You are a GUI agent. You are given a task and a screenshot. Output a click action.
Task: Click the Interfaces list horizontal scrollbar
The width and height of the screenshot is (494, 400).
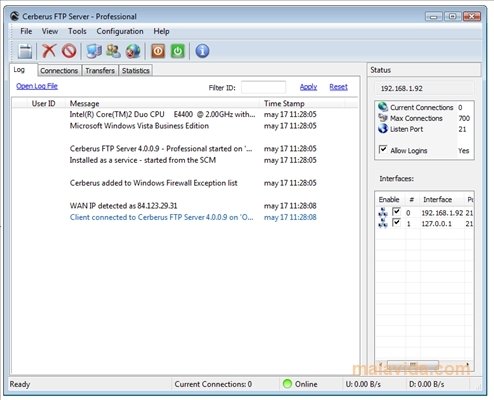click(424, 364)
